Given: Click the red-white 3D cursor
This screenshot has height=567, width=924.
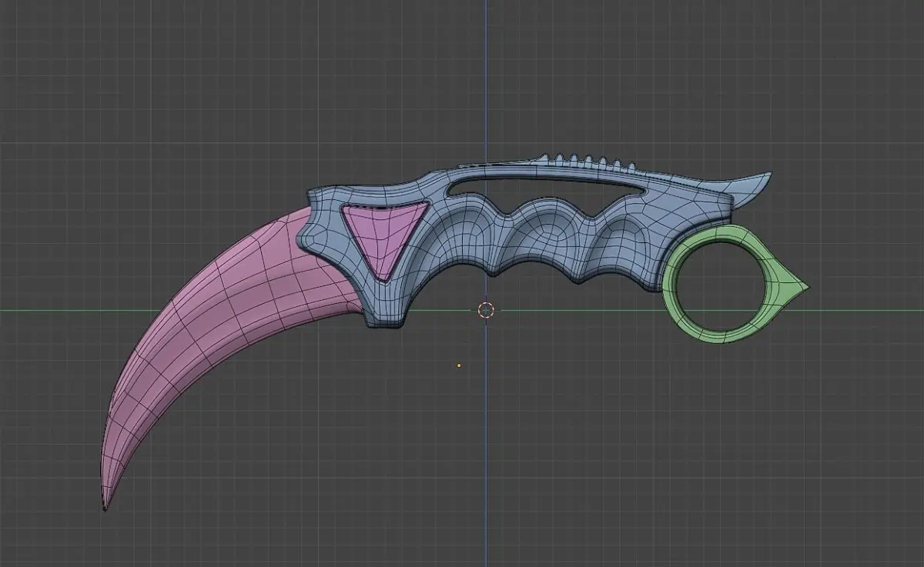Looking at the screenshot, I should point(486,310).
